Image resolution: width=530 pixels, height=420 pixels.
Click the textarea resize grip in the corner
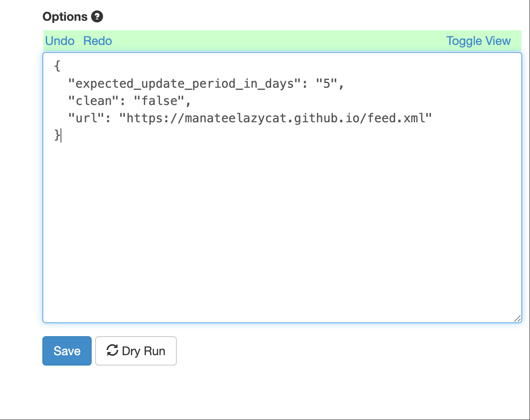517,318
